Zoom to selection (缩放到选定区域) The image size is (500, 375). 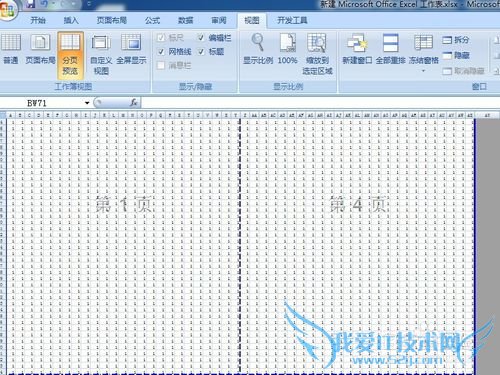pos(317,54)
